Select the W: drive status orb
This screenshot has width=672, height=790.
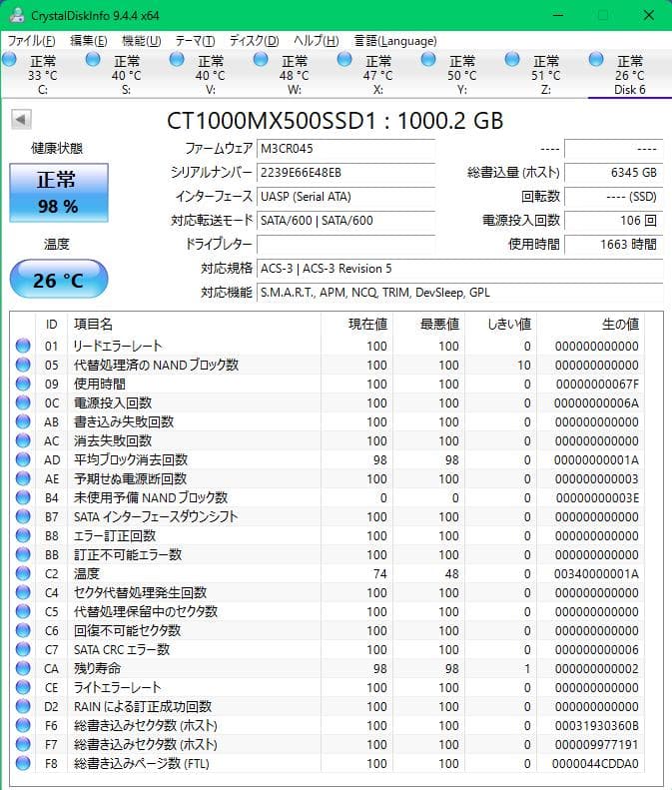[261, 59]
